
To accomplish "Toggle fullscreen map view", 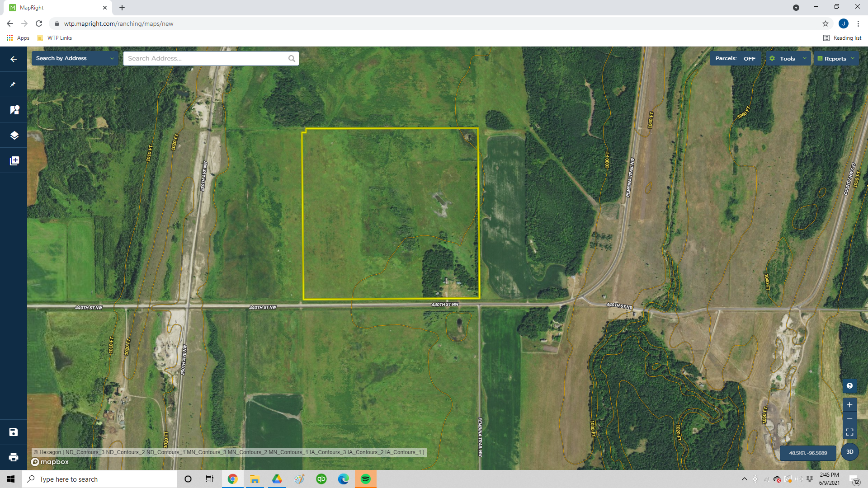I will (x=849, y=432).
